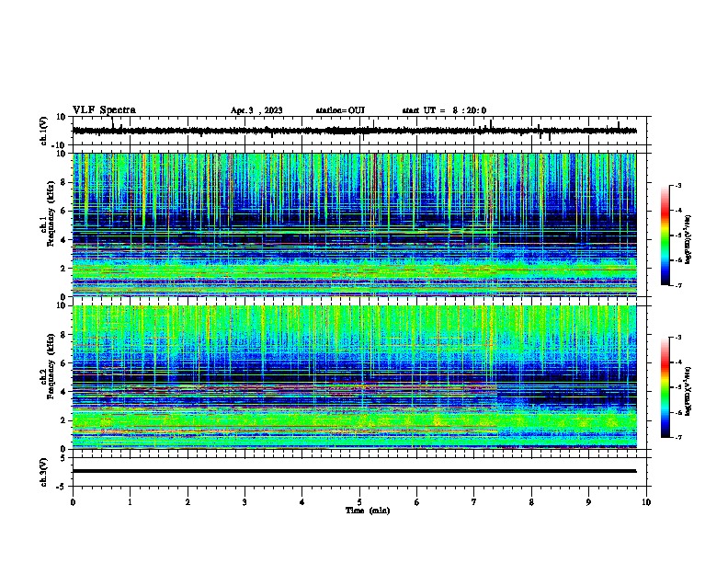Click the ch.1 voltage waveform trace
The image size is (728, 563).
point(354,131)
